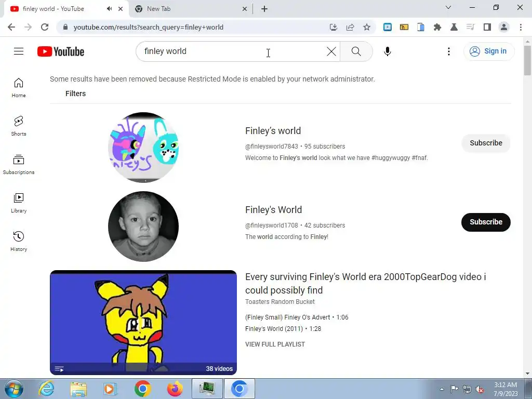Open YouTube settings three-dot menu
Image resolution: width=532 pixels, height=399 pixels.
(x=448, y=51)
